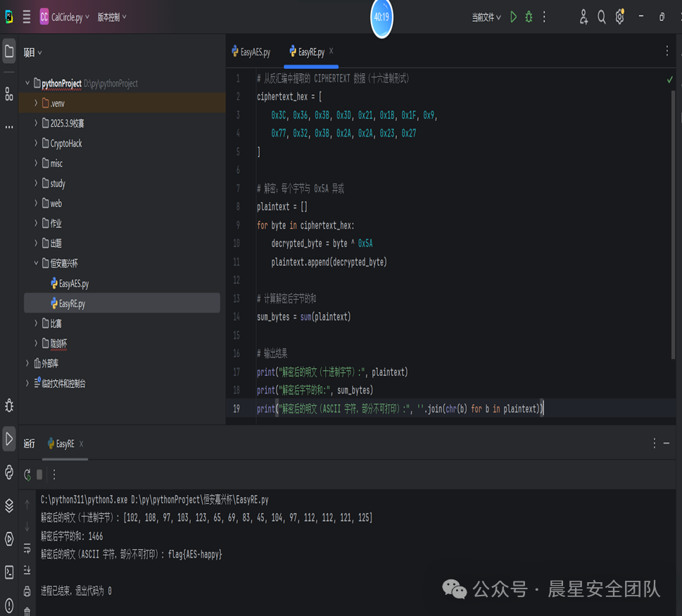The image size is (682, 616).
Task: Run the current file with the green play button
Action: 513,17
